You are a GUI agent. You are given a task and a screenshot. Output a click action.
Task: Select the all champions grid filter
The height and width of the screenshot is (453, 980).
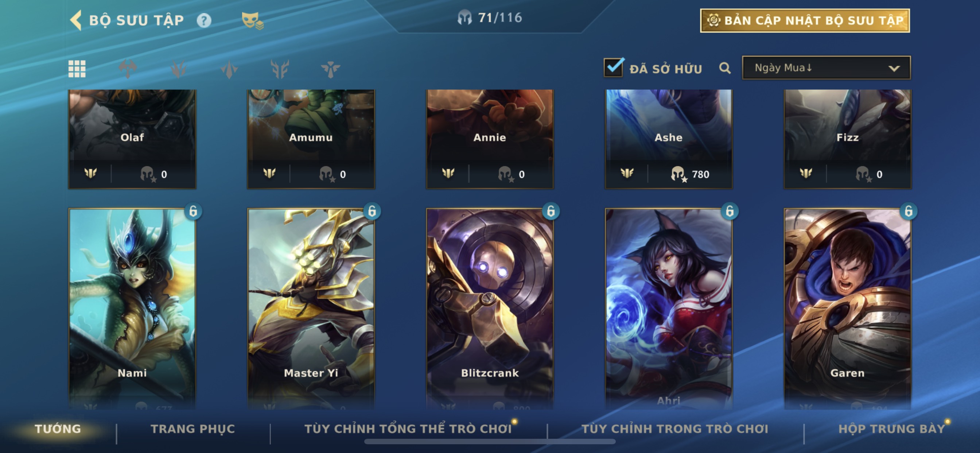click(77, 69)
